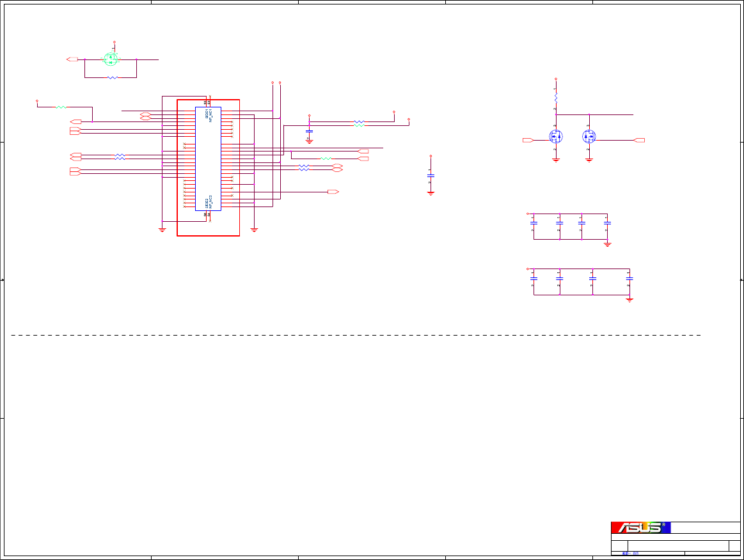744x560 pixels.
Task: Select the standalone capacitor in the sheet's middle
Action: click(431, 175)
